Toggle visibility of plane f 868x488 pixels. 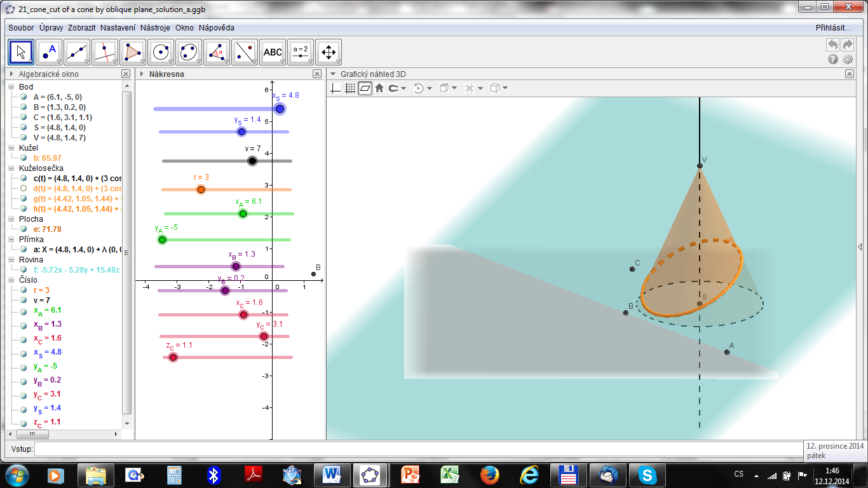click(x=24, y=270)
